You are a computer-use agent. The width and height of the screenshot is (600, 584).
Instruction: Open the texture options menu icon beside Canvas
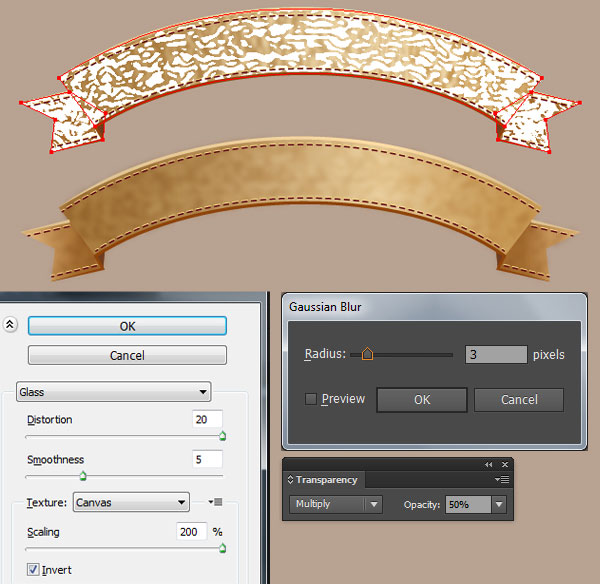click(x=215, y=502)
